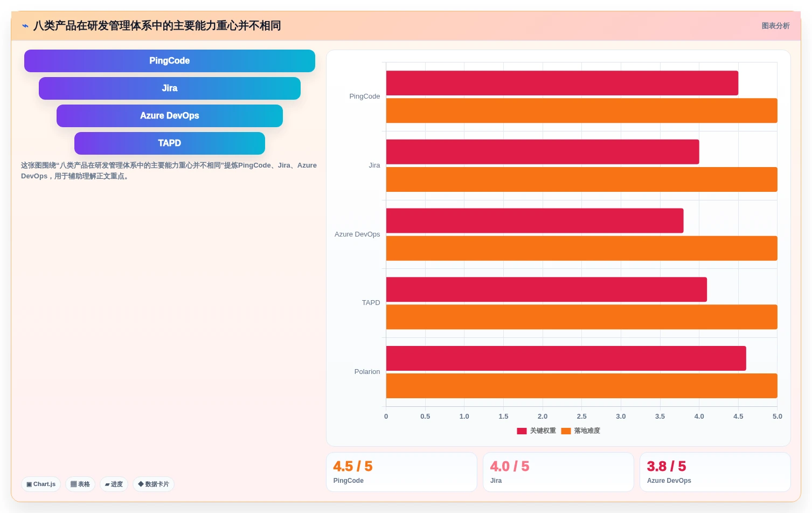Click the 图表分析 label in the header

(x=775, y=26)
